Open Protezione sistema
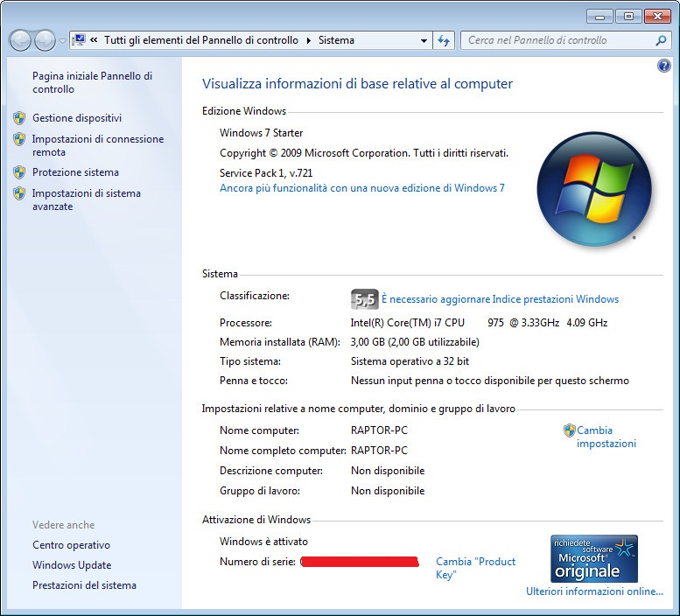680x616 pixels. point(75,172)
